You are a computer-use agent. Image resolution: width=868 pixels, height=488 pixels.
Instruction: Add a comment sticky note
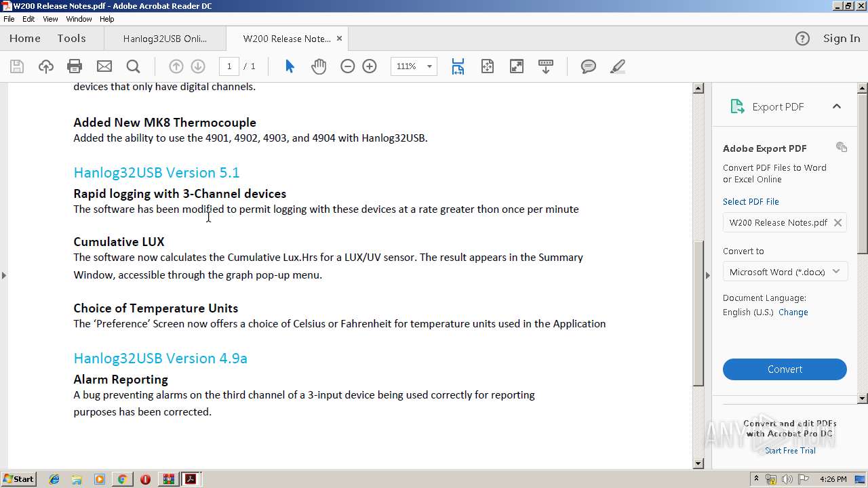(589, 66)
